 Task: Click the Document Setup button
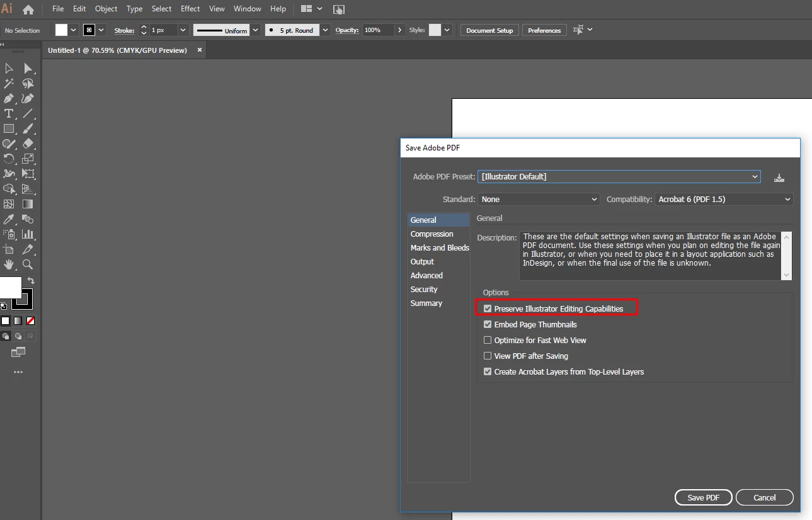(x=489, y=30)
